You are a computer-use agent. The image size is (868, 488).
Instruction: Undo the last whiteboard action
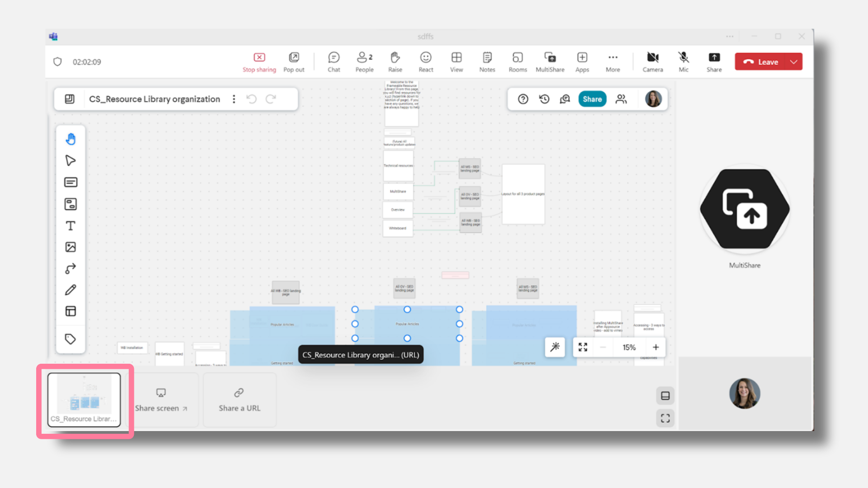tap(251, 99)
